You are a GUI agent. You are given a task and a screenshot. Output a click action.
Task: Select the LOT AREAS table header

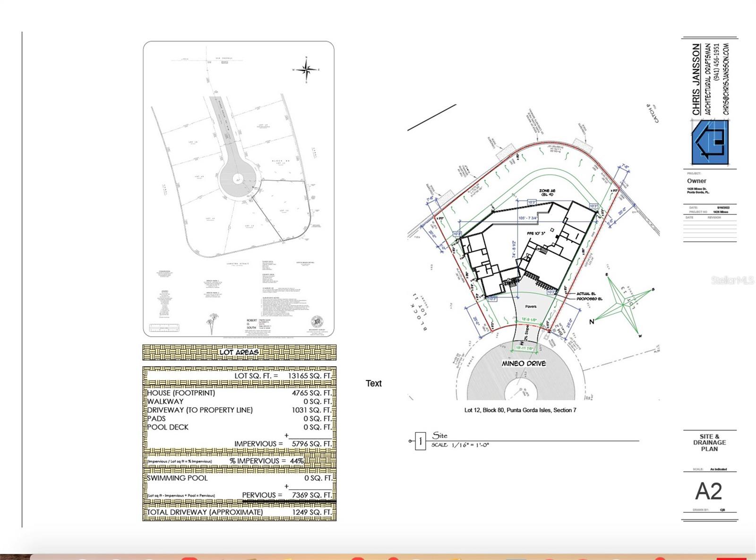click(239, 352)
